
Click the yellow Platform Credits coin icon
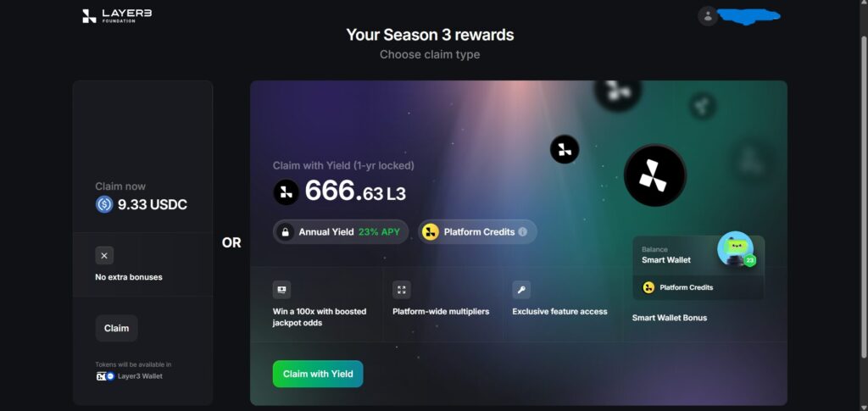click(430, 232)
